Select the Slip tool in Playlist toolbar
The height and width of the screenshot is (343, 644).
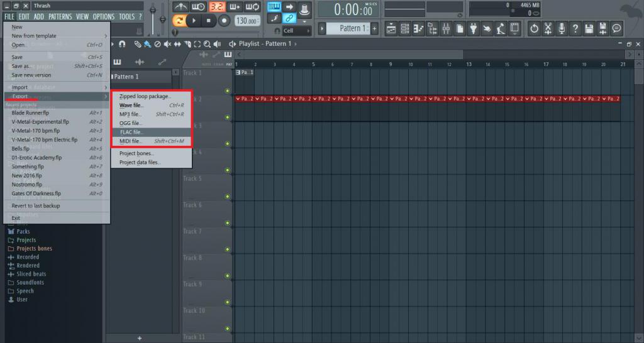[x=177, y=44]
